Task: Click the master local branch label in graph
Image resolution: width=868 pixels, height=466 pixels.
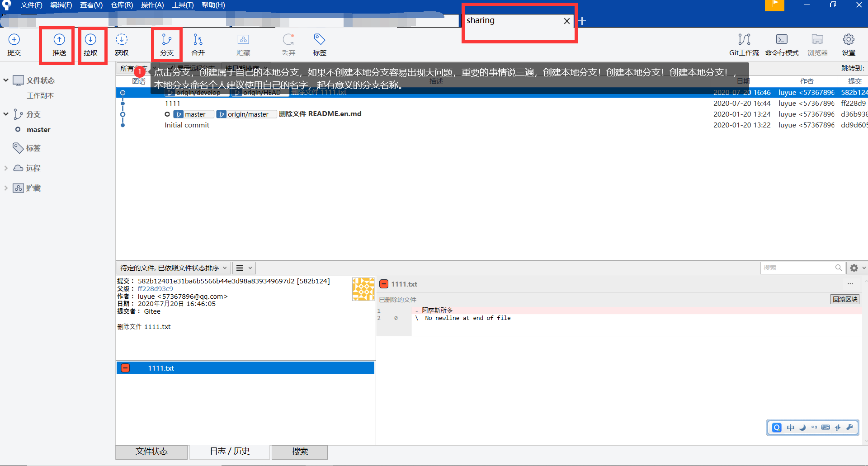Action: [x=193, y=114]
